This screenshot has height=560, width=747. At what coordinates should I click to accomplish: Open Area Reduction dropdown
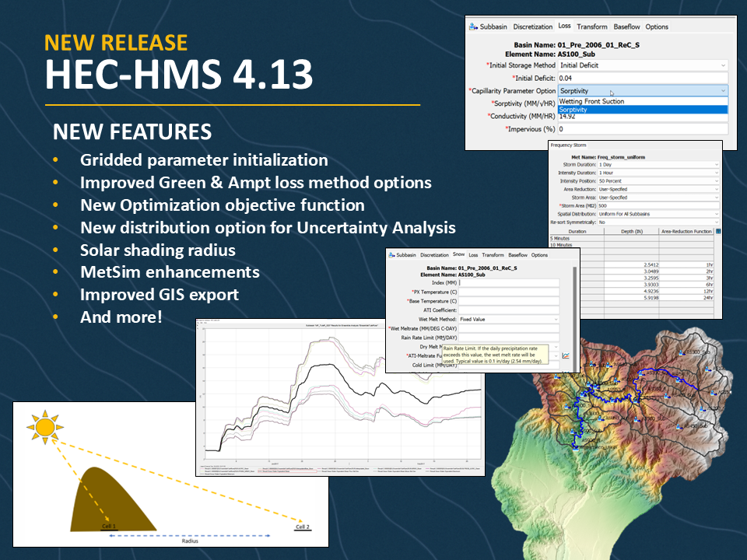tap(658, 190)
